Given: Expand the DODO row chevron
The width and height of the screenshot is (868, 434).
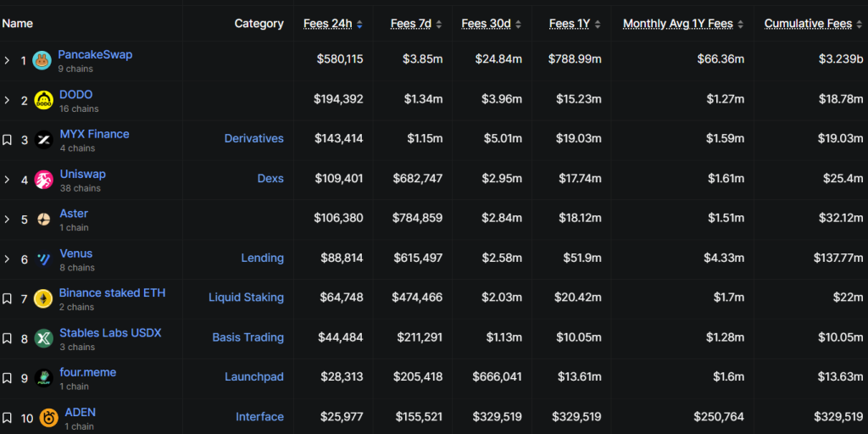Looking at the screenshot, I should tap(7, 100).
